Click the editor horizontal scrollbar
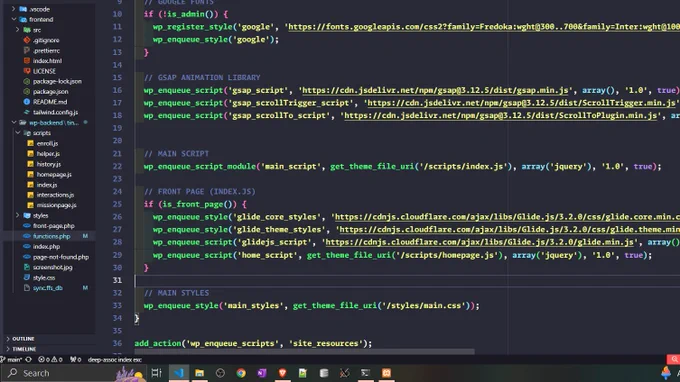The height and width of the screenshot is (382, 680). (x=304, y=351)
